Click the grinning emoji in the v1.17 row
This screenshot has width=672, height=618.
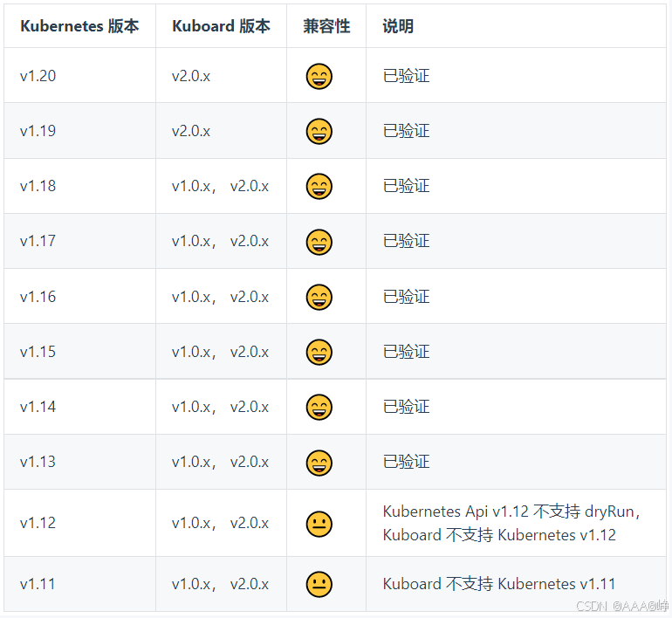pos(319,242)
